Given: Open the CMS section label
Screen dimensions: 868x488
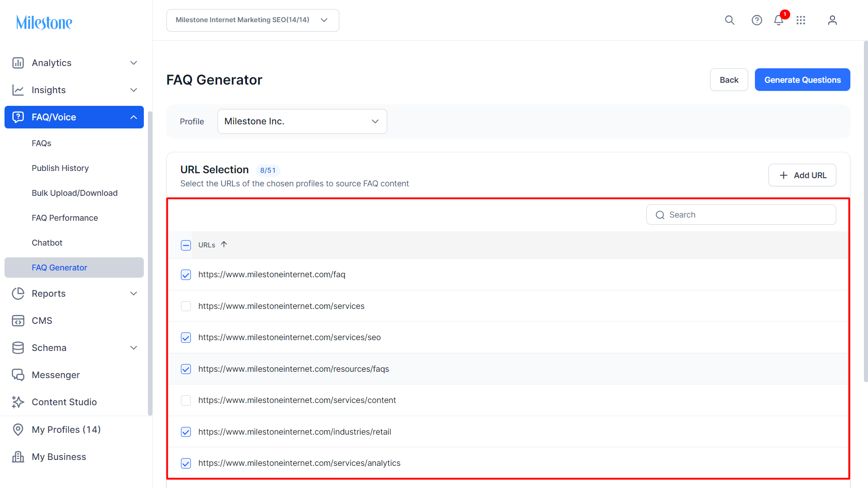Looking at the screenshot, I should (42, 321).
